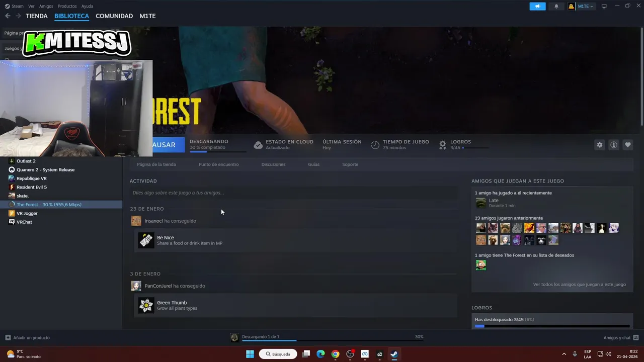Open the notifications bell

(x=556, y=7)
